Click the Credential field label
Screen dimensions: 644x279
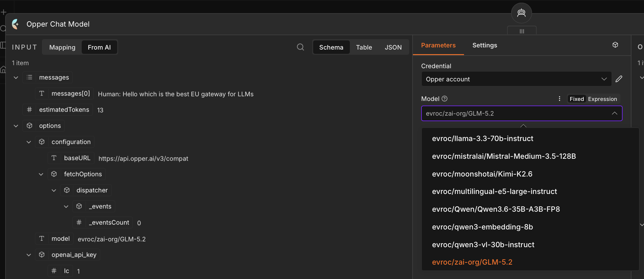pos(436,66)
